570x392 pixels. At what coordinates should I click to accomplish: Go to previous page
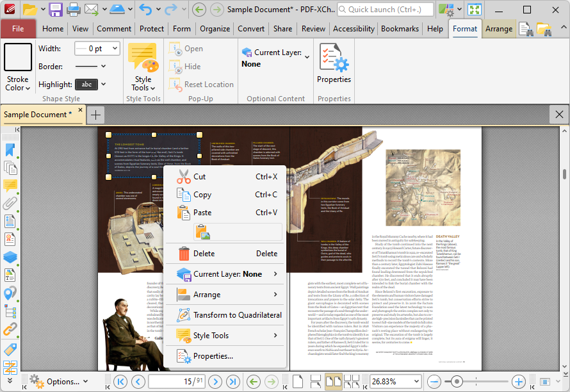[x=138, y=382]
